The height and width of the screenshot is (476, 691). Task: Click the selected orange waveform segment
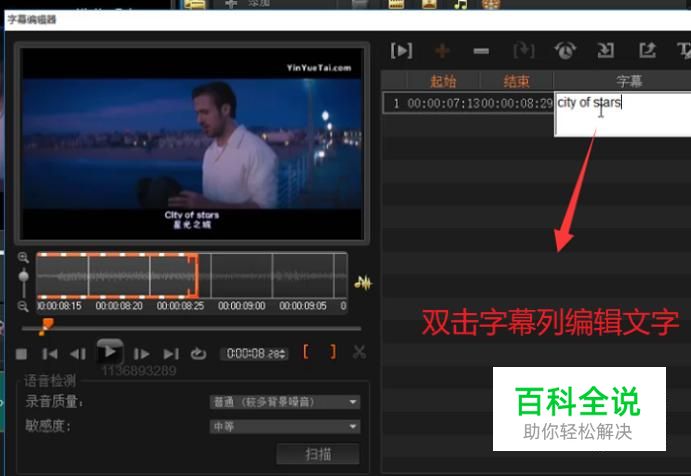[117, 276]
